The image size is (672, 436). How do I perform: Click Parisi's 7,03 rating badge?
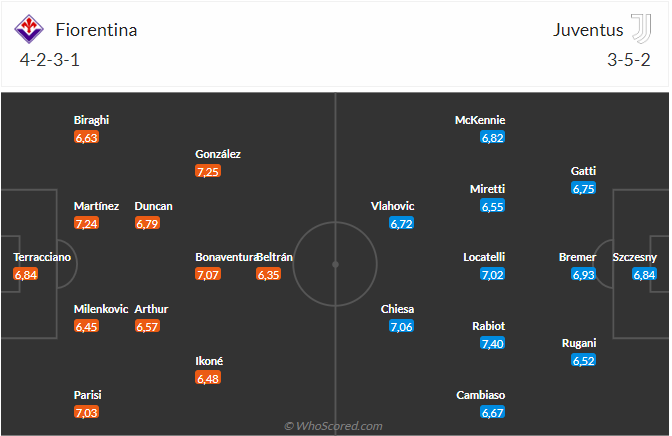pyautogui.click(x=86, y=412)
